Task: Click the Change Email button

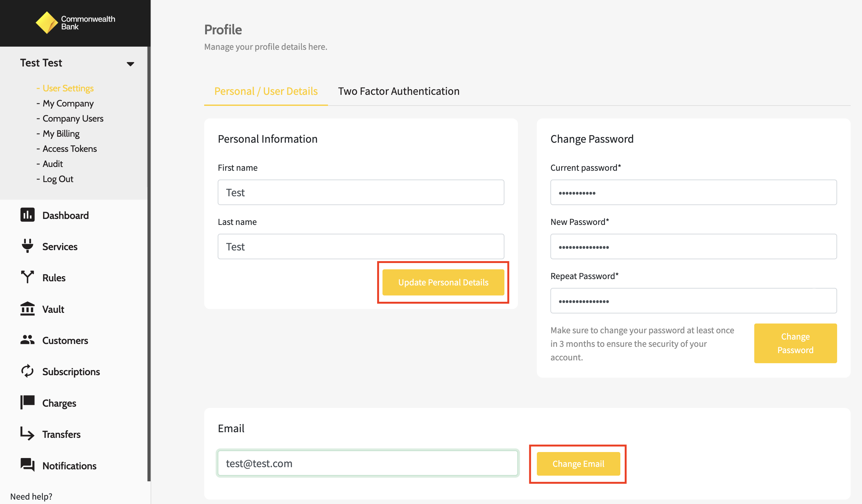Action: coord(578,463)
